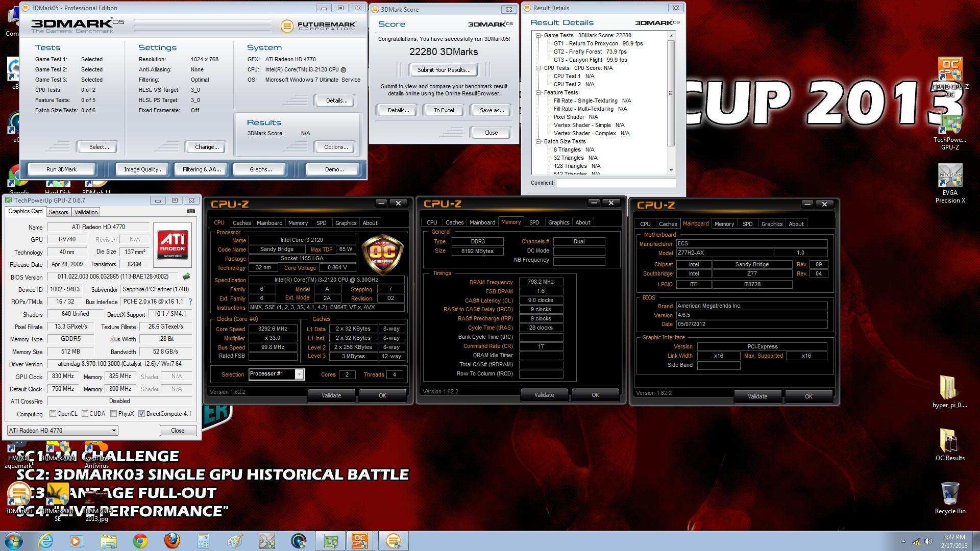The image size is (980, 551).
Task: Switch to 3DMark05 taskbar button
Action: pyautogui.click(x=394, y=541)
